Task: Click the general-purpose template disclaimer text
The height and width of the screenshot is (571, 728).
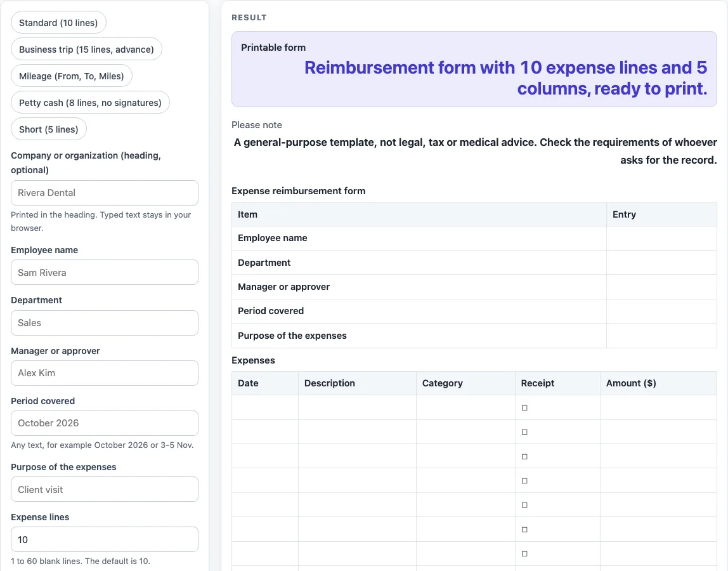Action: point(476,151)
